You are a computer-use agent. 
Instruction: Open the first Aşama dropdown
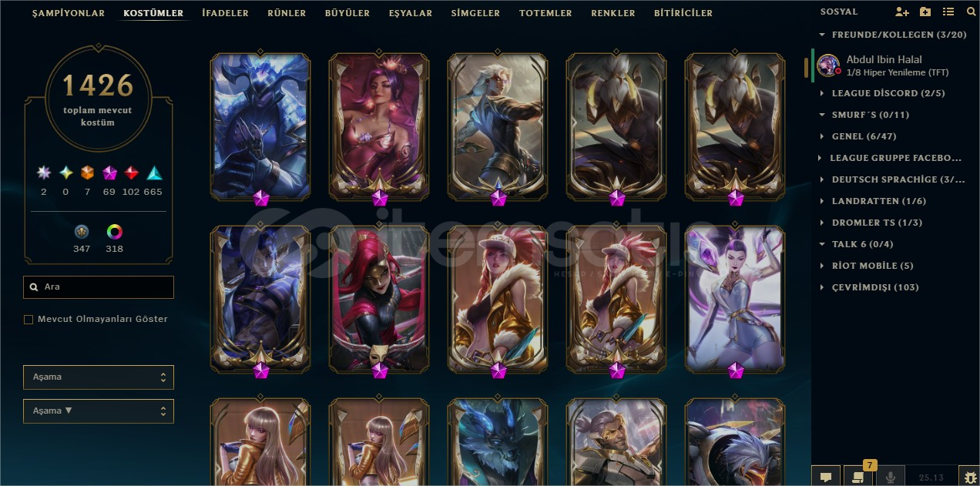pos(99,377)
